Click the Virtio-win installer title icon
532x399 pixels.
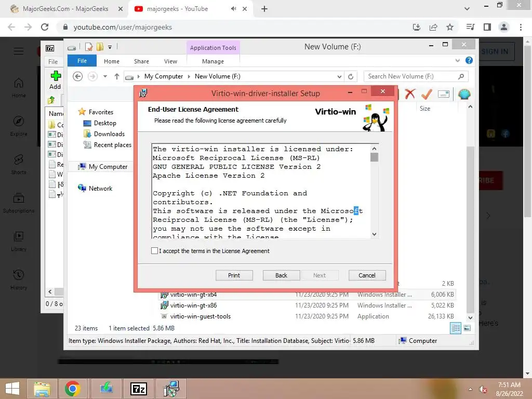tap(143, 93)
